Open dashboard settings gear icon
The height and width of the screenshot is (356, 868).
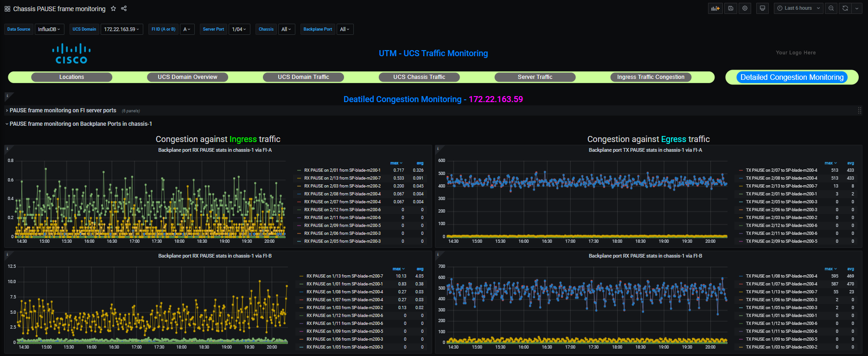click(745, 8)
